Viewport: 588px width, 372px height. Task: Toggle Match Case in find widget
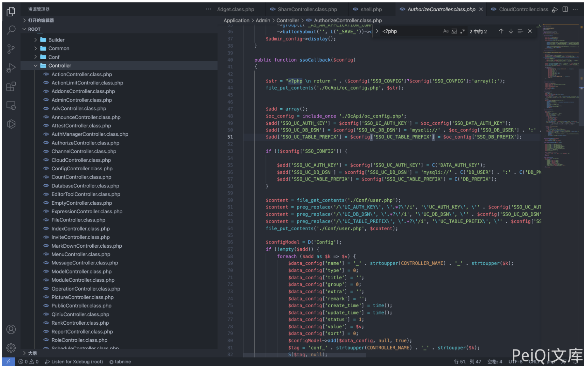[446, 31]
